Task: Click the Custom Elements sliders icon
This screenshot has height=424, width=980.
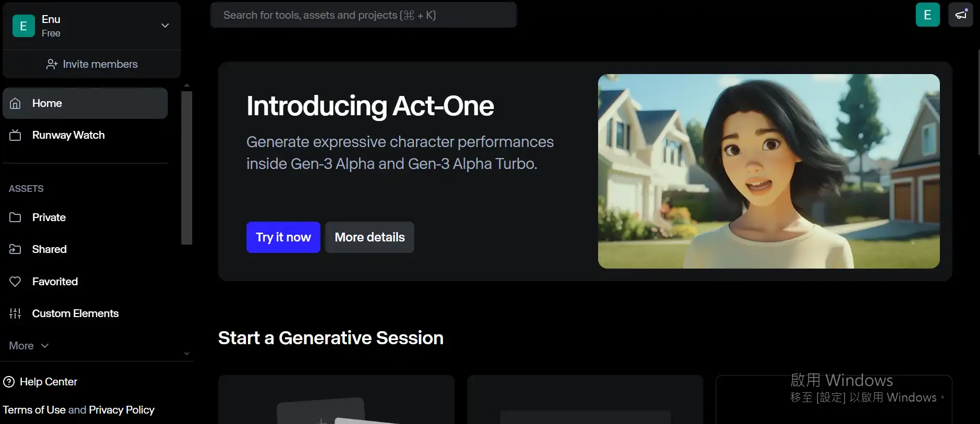Action: coord(16,313)
